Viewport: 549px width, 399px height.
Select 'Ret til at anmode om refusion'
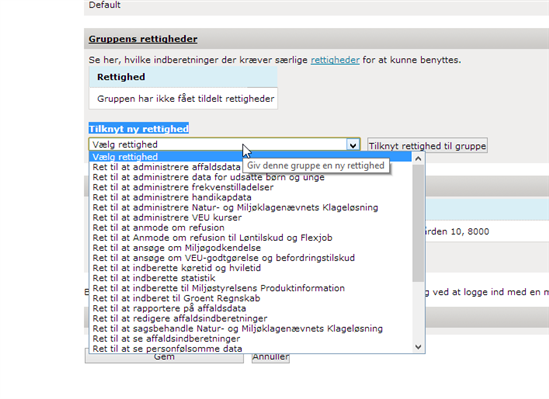[251, 228]
